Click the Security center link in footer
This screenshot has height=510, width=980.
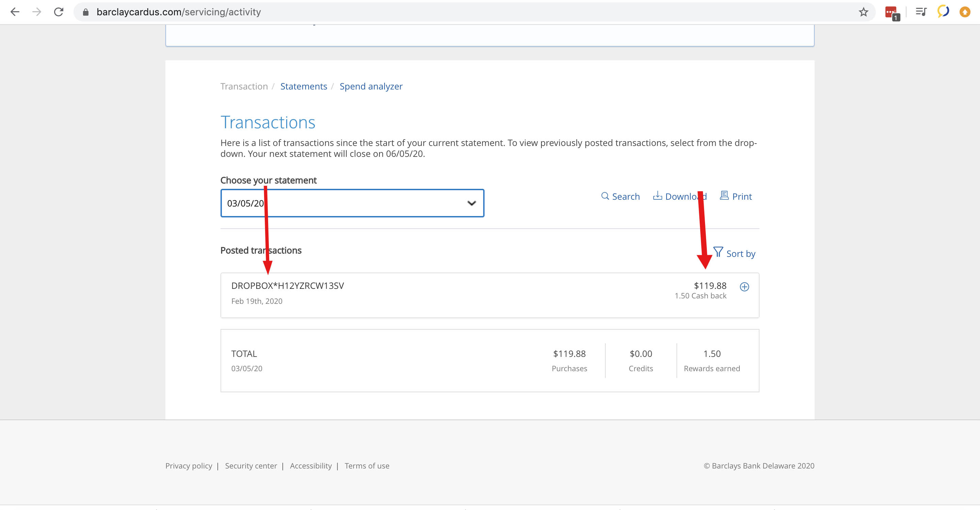pos(251,466)
